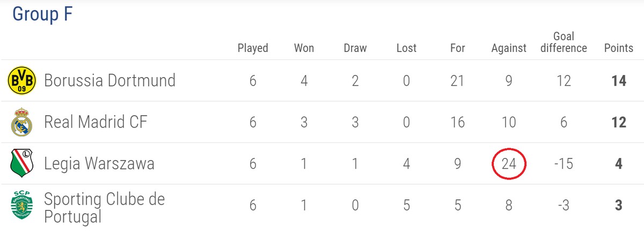Viewport: 644px width, 233px height.
Task: Click the Points column header
Action: [619, 48]
